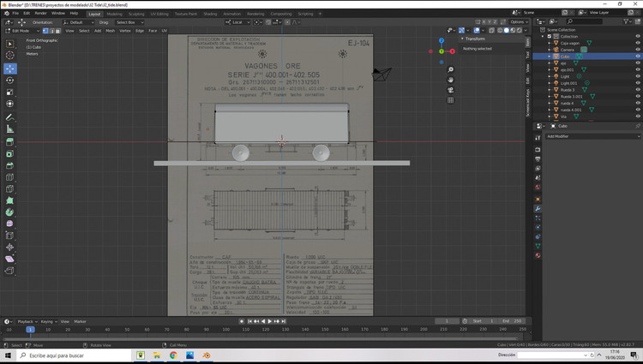Select the Shear tool
The height and width of the screenshot is (364, 643).
tap(10, 259)
